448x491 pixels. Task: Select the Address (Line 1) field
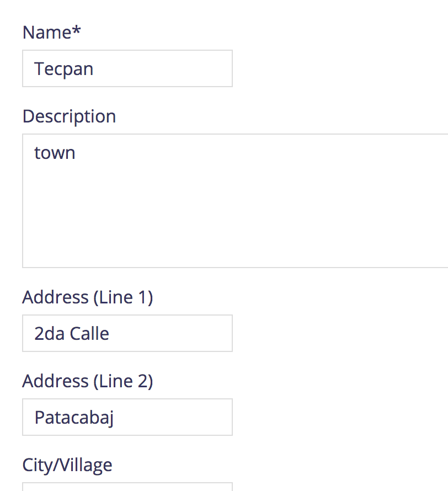(127, 333)
